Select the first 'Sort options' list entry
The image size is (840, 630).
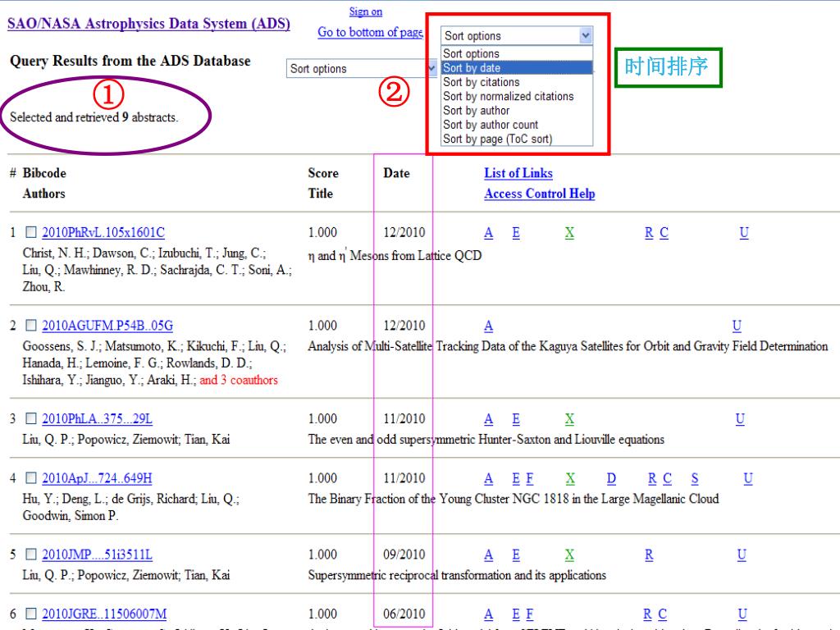517,53
